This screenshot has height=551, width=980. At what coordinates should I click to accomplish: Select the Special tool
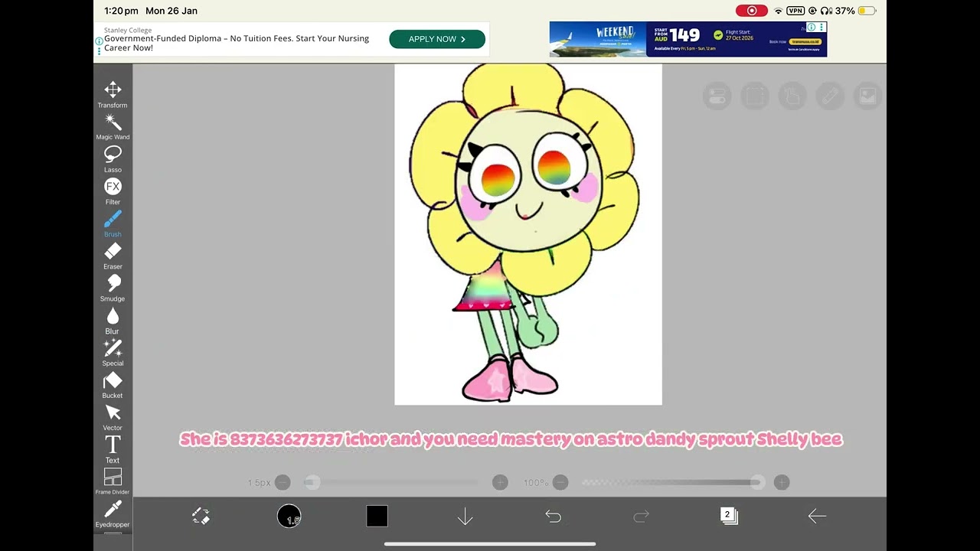tap(113, 353)
